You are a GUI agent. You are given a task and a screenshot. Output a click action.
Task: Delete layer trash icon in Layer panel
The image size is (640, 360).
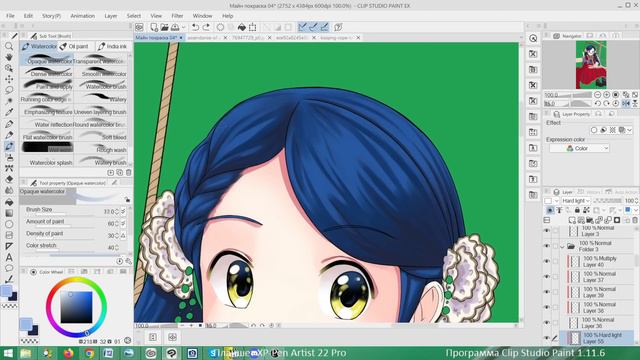click(x=635, y=220)
